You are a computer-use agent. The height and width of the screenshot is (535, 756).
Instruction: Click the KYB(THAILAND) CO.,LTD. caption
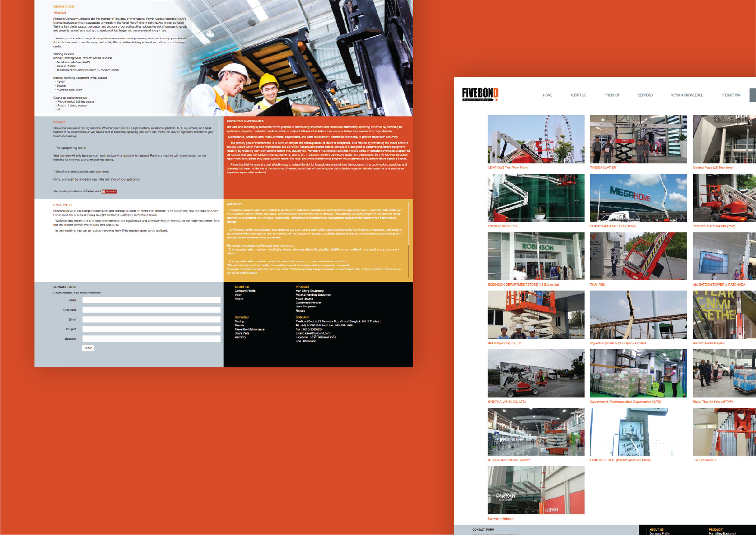pyautogui.click(x=507, y=401)
